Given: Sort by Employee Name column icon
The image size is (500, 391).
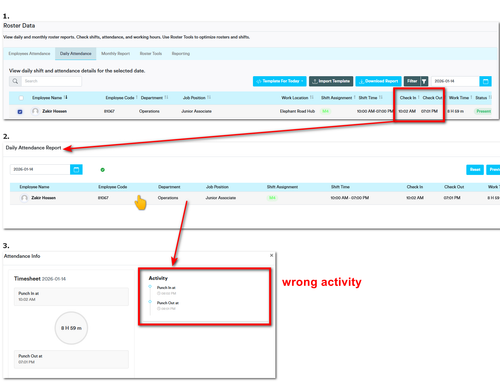Looking at the screenshot, I should coord(66,97).
